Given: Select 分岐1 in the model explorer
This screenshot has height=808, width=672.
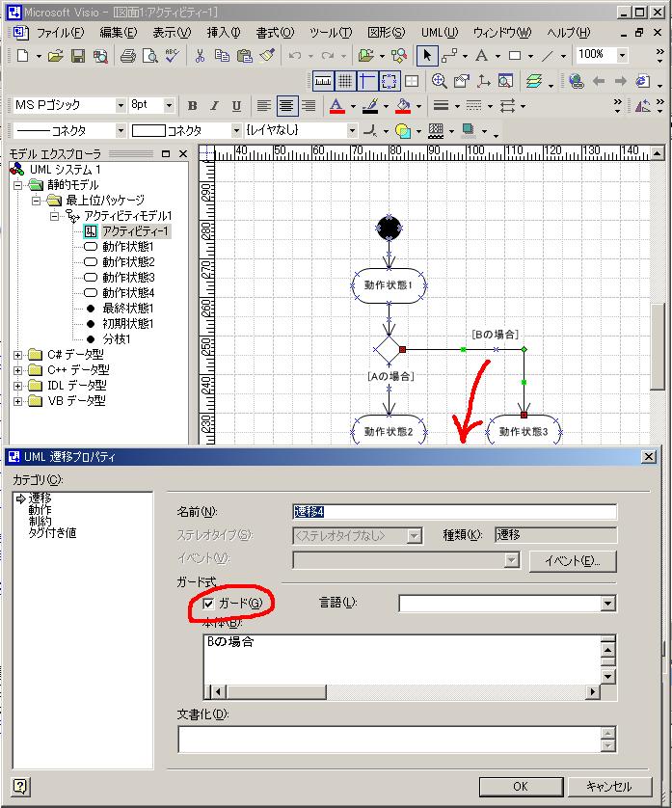Looking at the screenshot, I should [x=117, y=339].
